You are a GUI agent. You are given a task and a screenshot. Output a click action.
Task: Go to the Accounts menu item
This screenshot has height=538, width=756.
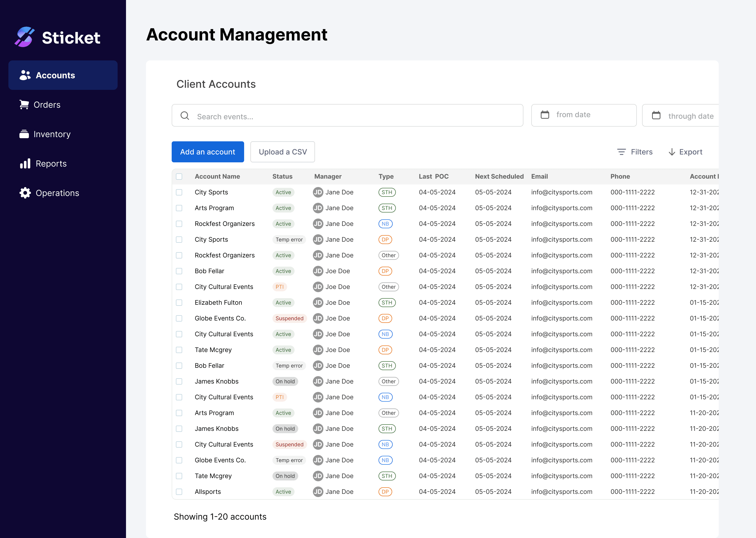(x=63, y=75)
